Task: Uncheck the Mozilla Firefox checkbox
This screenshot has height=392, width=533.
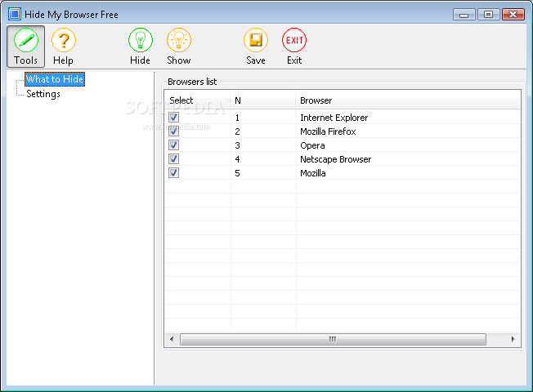Action: (173, 131)
